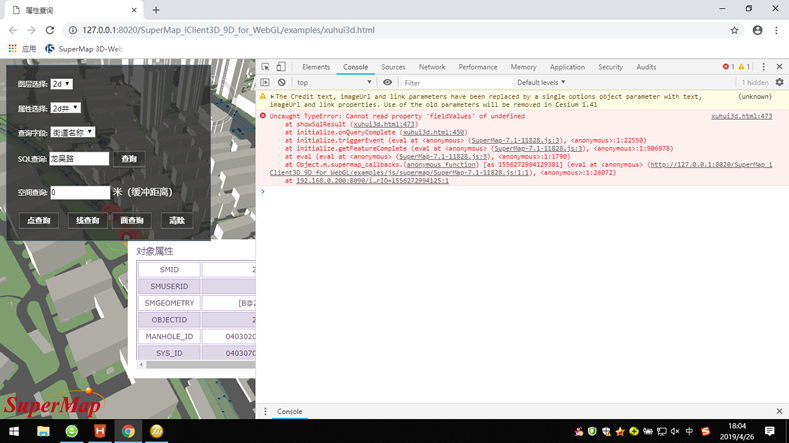Click the yellow warning count indicator
Viewport: 789px width, 443px height.
(x=744, y=66)
